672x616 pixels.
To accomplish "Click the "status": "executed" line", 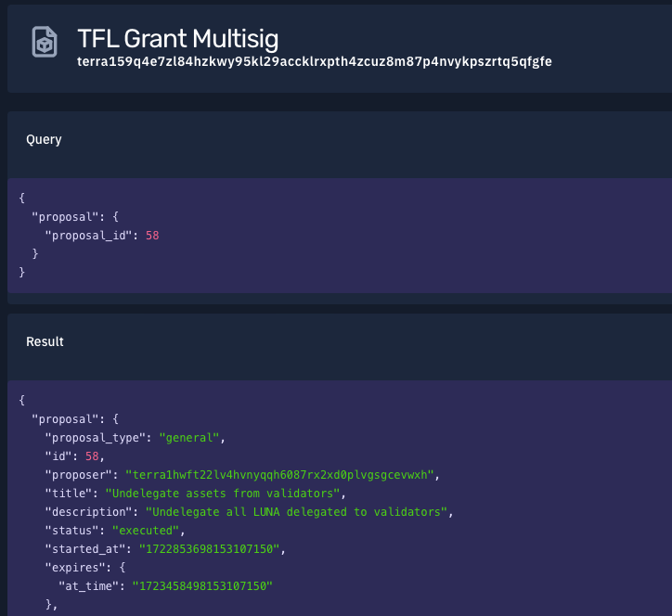I will 115,531.
